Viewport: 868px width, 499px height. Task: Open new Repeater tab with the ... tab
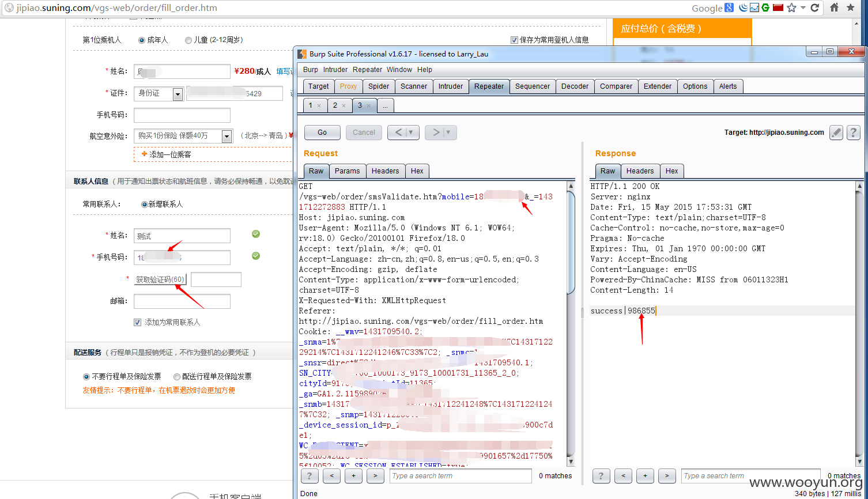[386, 105]
